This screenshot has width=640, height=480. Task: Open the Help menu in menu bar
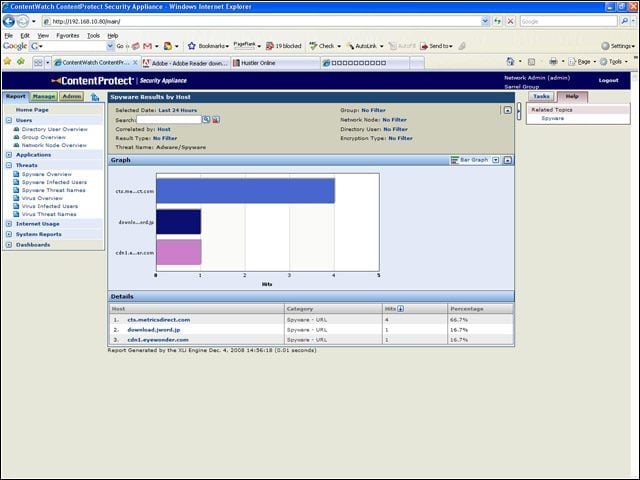[113, 36]
